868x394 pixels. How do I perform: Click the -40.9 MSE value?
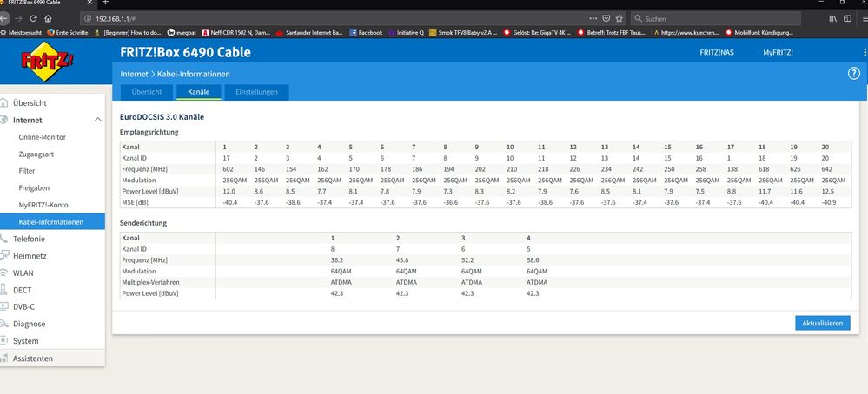pyautogui.click(x=831, y=203)
